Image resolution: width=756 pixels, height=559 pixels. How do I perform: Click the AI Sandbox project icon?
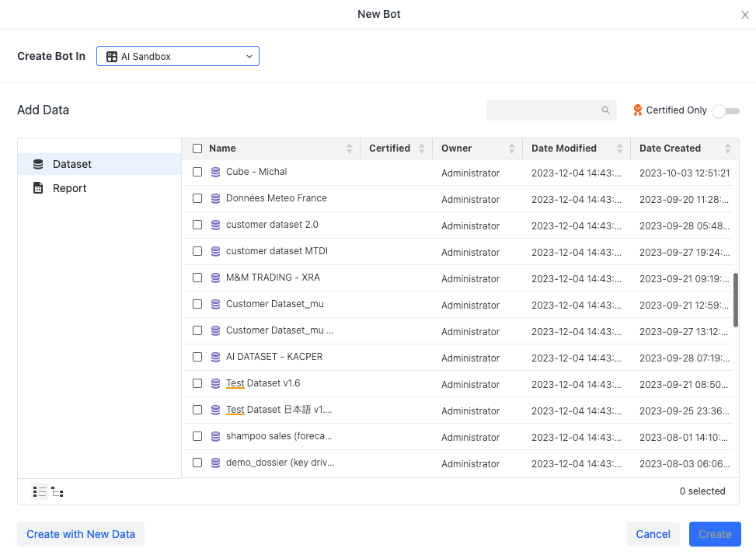[112, 57]
